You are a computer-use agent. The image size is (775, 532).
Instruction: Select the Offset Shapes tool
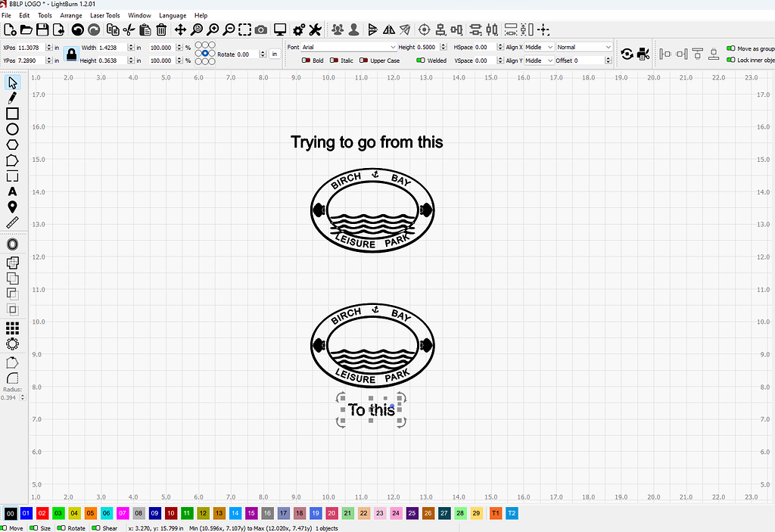coord(12,244)
